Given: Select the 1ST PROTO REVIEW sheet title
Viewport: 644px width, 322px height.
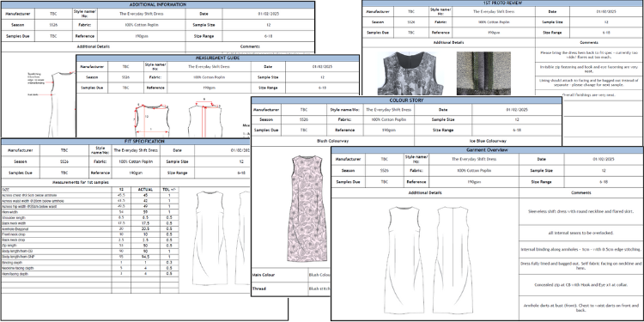Looking at the screenshot, I should (x=502, y=3).
